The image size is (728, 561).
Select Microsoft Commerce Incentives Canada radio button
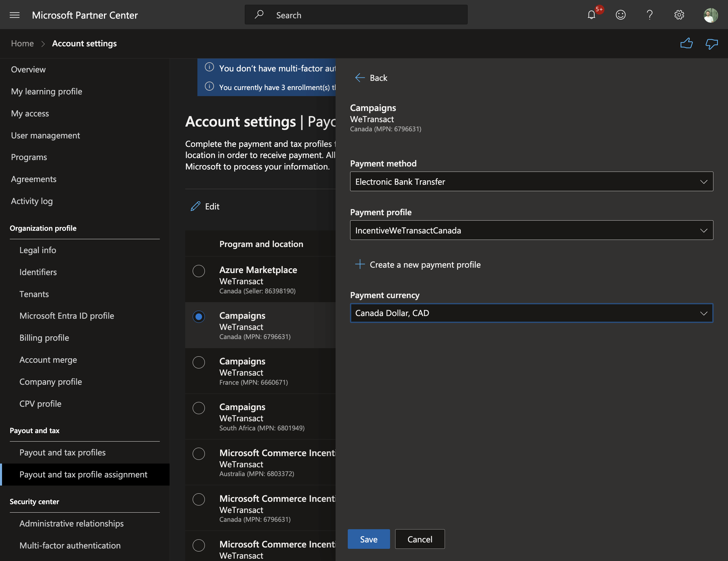199,499
